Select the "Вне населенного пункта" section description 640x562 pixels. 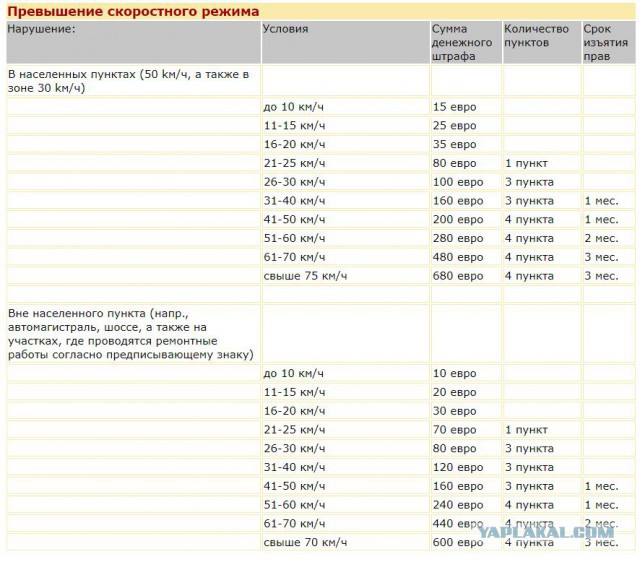131,334
